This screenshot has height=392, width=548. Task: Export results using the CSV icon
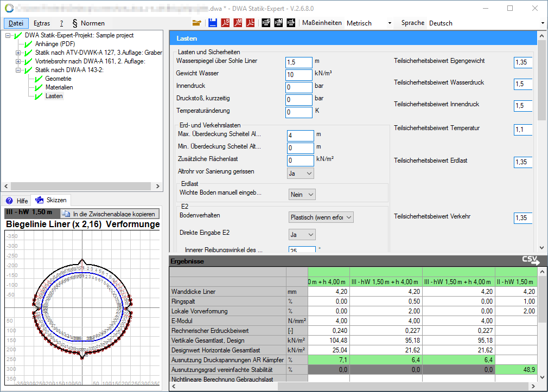531,260
